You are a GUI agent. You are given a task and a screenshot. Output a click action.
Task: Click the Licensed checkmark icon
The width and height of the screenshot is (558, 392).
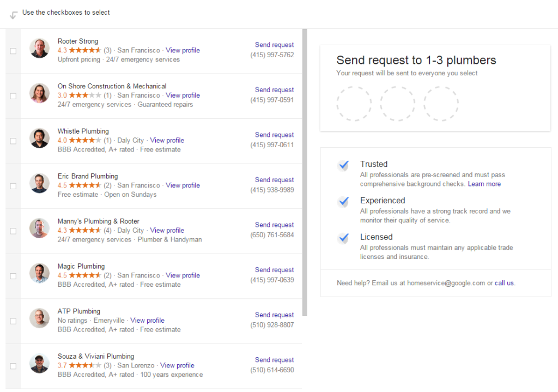click(344, 238)
